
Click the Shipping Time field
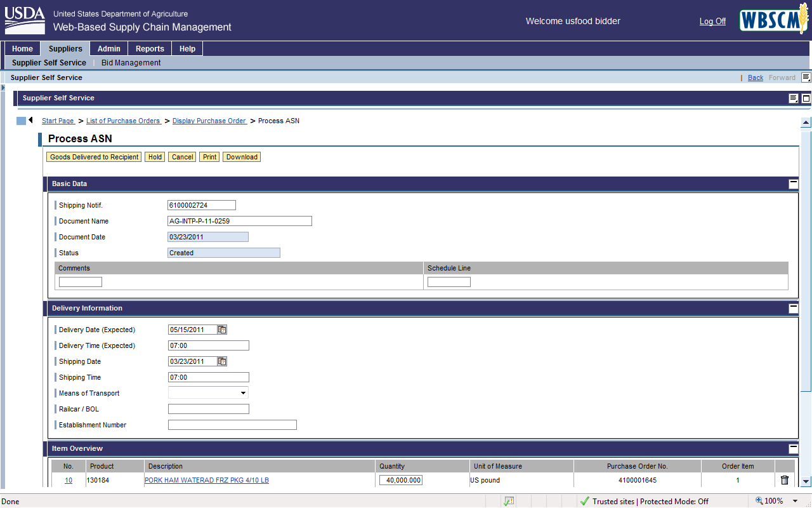(209, 377)
